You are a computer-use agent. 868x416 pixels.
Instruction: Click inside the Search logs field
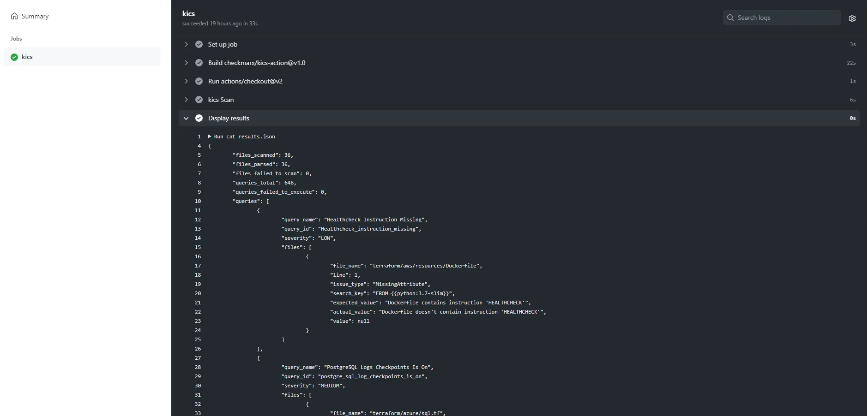[785, 18]
